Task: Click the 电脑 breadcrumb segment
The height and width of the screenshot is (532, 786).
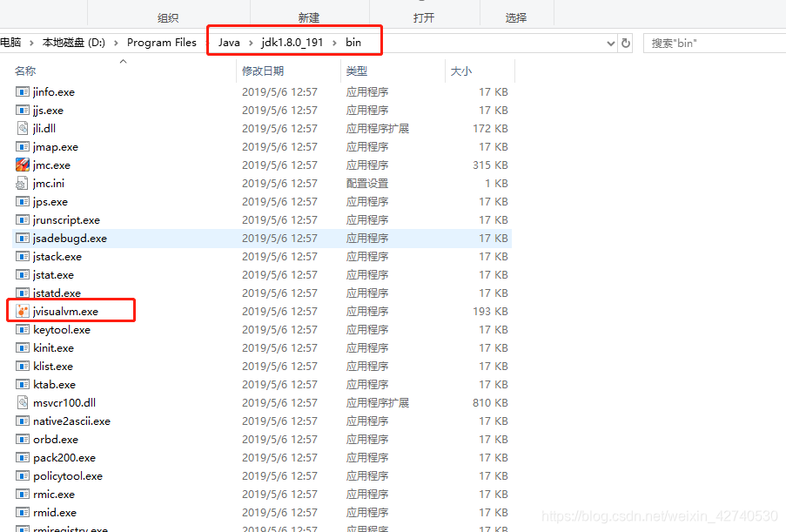Action: pos(10,43)
